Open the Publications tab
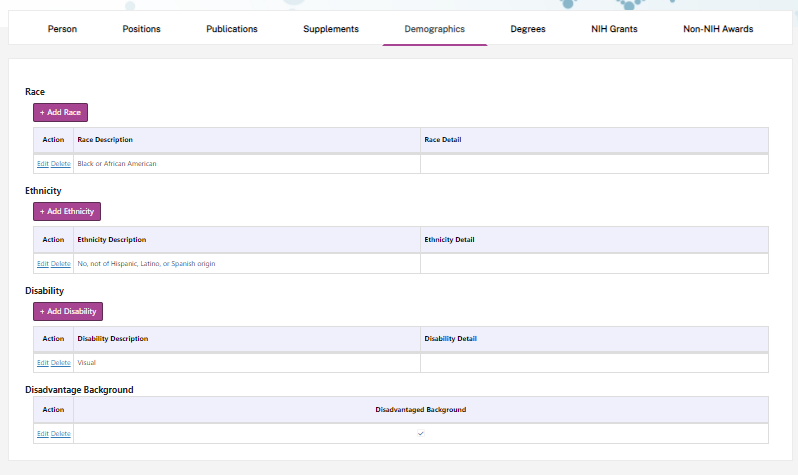The image size is (798, 475). click(232, 29)
